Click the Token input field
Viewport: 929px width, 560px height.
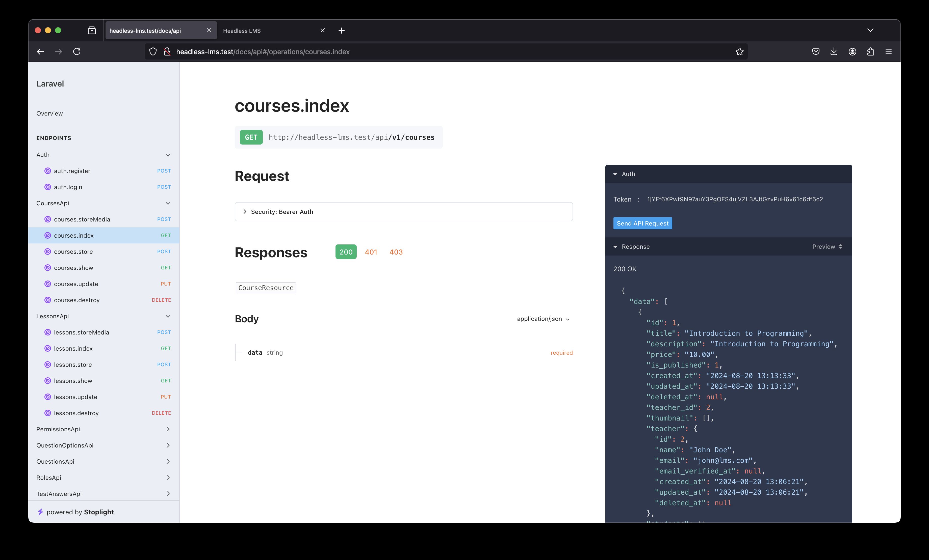tap(735, 199)
